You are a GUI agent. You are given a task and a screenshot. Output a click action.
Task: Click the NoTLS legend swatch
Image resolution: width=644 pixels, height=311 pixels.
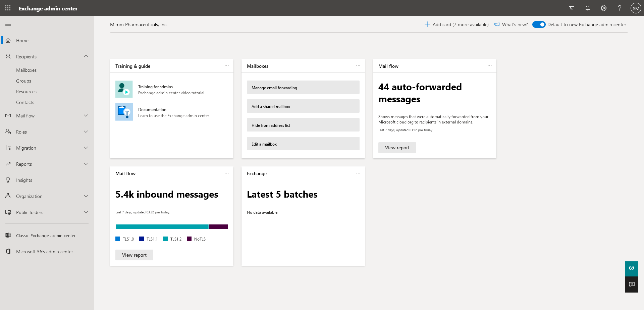pos(189,239)
